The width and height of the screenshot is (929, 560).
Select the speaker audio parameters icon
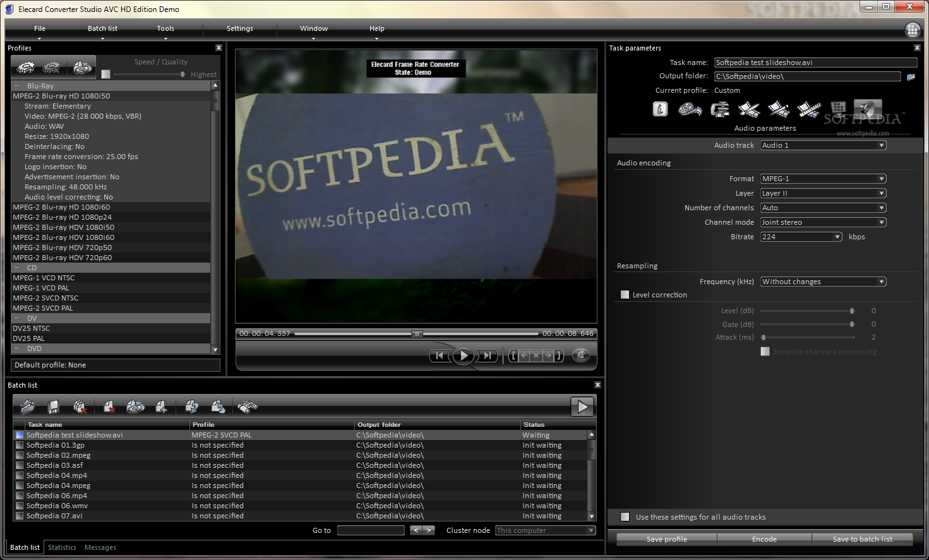click(868, 109)
